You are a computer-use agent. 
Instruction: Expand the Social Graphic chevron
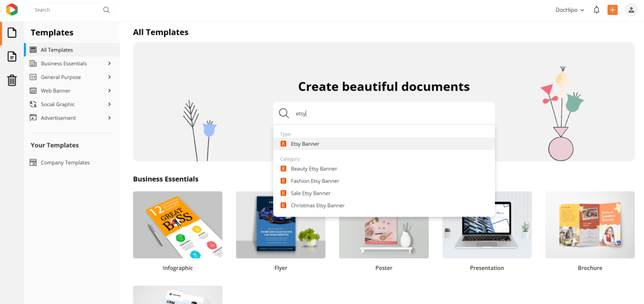click(x=109, y=104)
